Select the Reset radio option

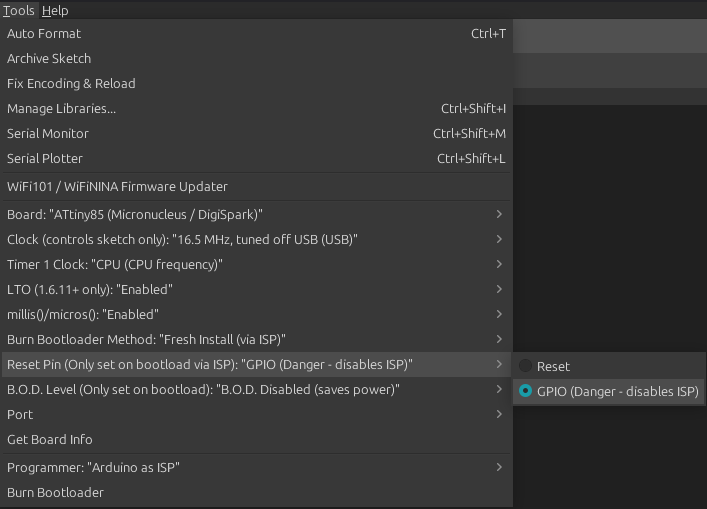click(x=553, y=366)
